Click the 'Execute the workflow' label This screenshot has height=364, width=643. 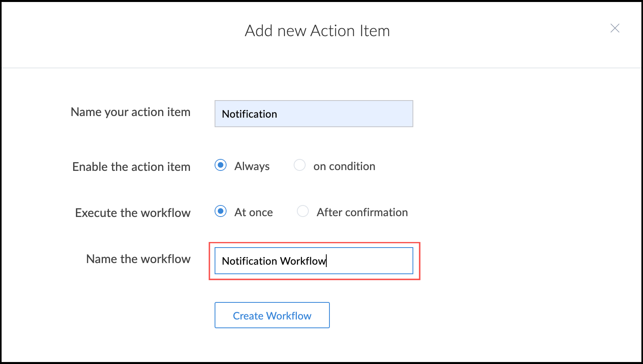pyautogui.click(x=133, y=213)
